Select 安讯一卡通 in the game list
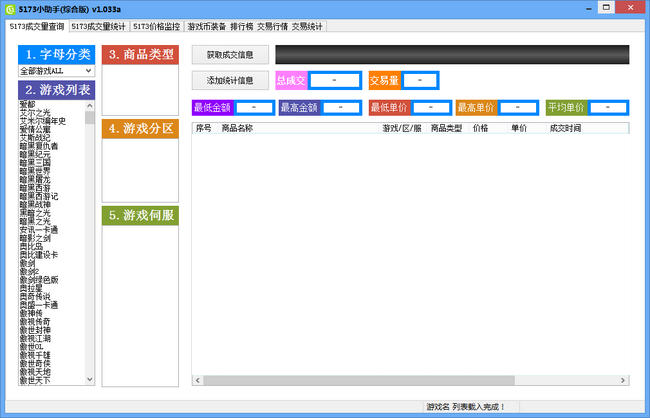 click(x=39, y=230)
